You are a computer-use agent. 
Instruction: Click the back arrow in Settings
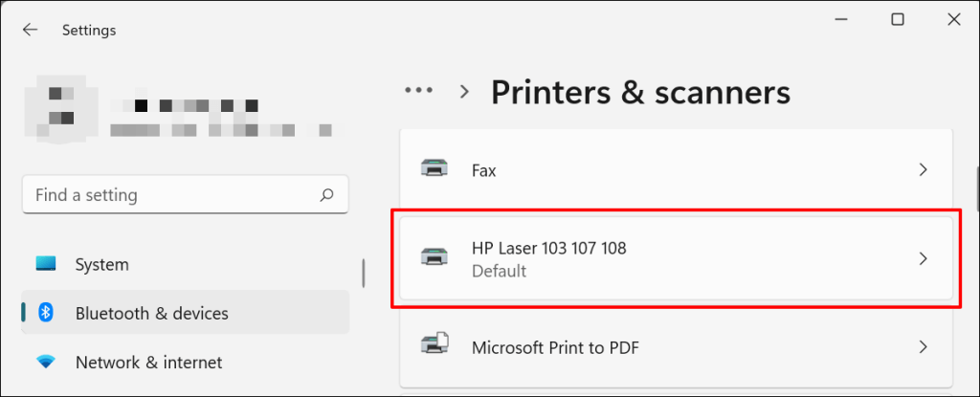(30, 30)
